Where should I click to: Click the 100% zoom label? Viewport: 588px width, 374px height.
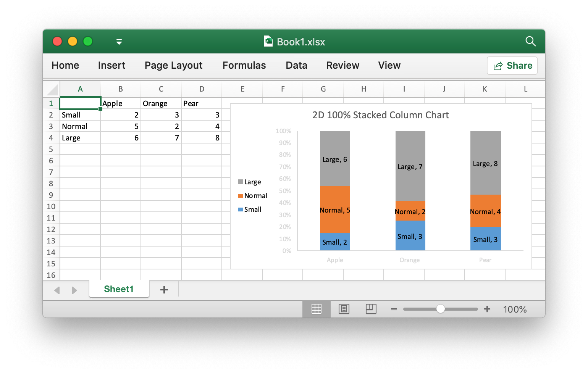pos(514,309)
